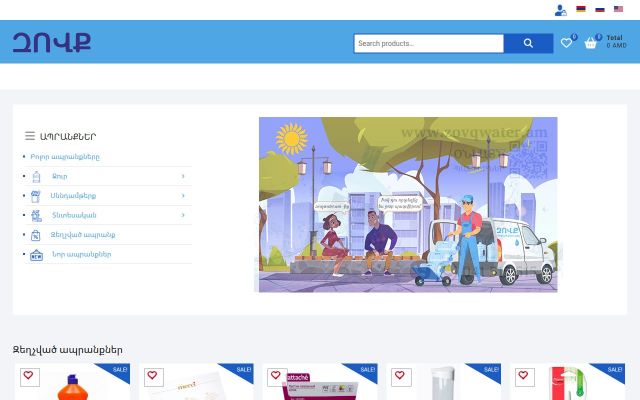This screenshot has width=640, height=400.
Task: Click the Total 0 AMD cart text
Action: point(616,42)
